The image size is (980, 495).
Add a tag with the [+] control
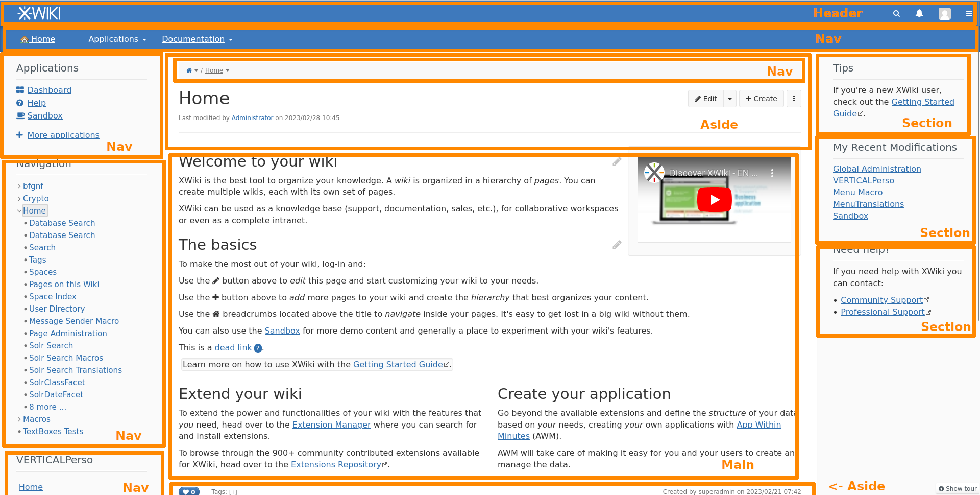tap(233, 492)
